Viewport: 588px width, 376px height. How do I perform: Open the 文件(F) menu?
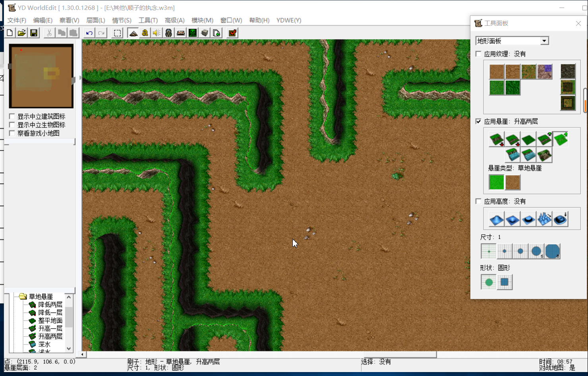pyautogui.click(x=17, y=20)
